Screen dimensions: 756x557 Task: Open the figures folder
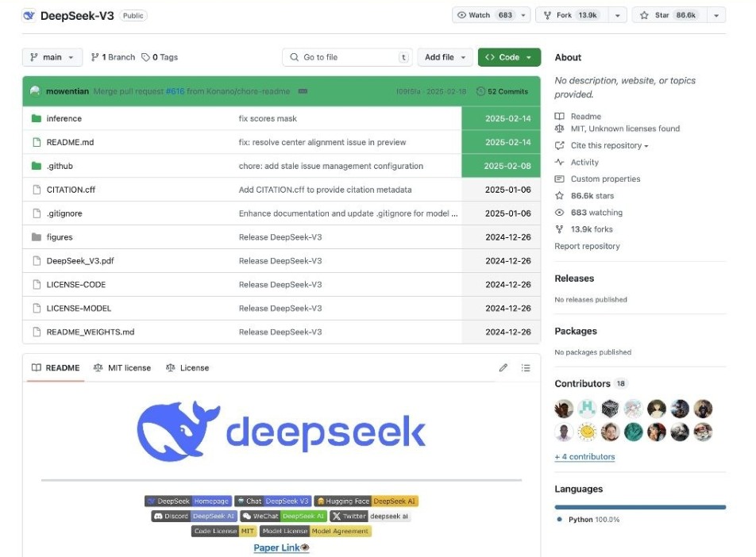click(x=60, y=237)
